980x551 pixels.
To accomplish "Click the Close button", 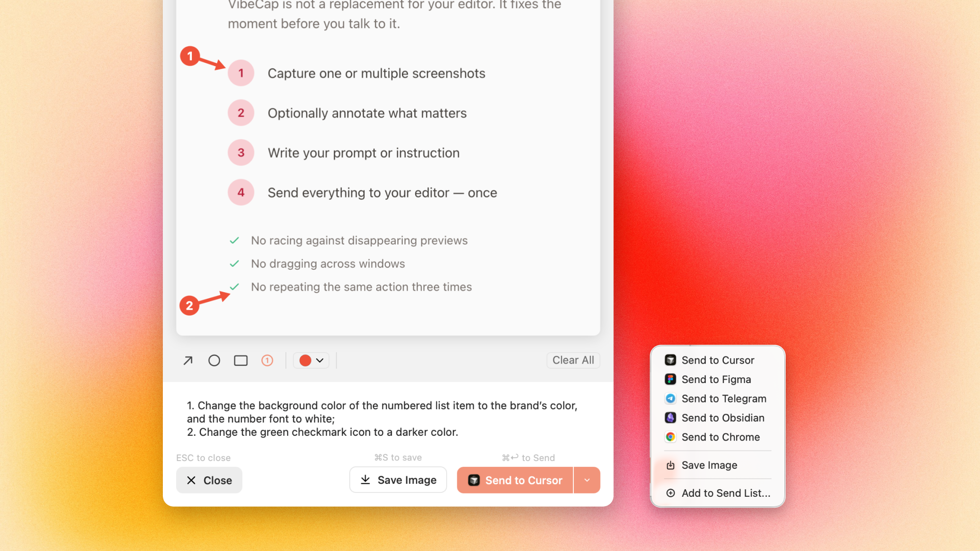I will (x=209, y=480).
